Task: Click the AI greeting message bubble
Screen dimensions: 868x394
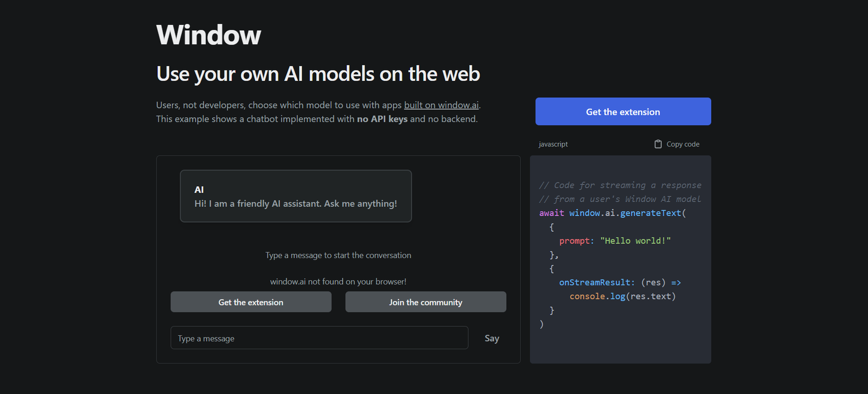Action: click(x=296, y=196)
